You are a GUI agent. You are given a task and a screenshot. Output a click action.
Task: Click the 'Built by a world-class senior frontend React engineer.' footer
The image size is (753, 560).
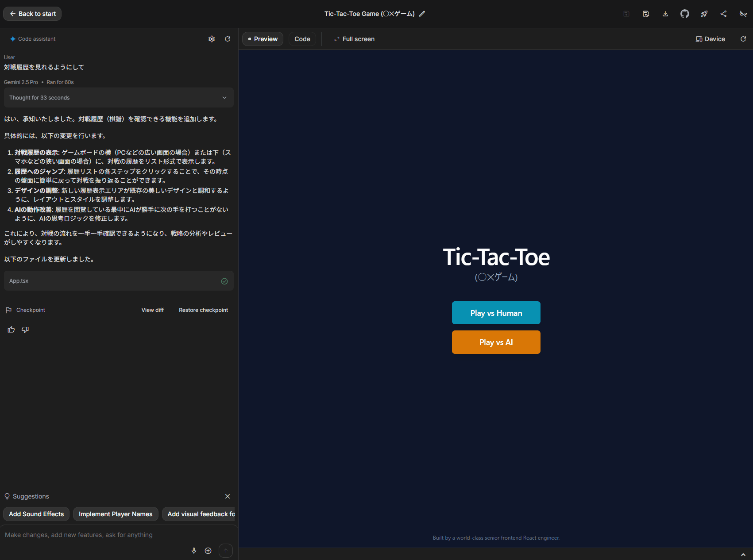pos(496,538)
